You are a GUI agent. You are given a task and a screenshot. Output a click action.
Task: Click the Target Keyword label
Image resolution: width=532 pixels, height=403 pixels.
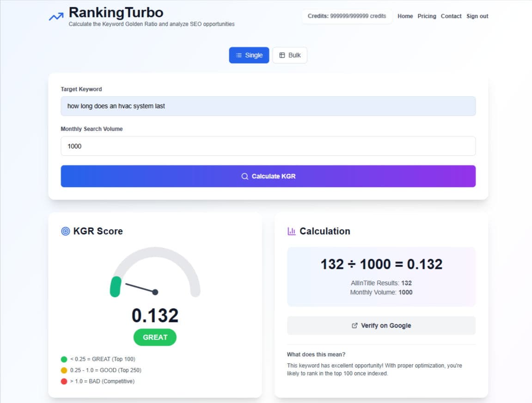pos(81,89)
